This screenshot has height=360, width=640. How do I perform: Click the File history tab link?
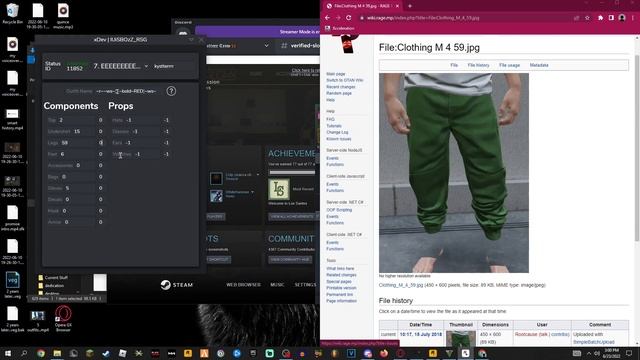click(x=478, y=65)
